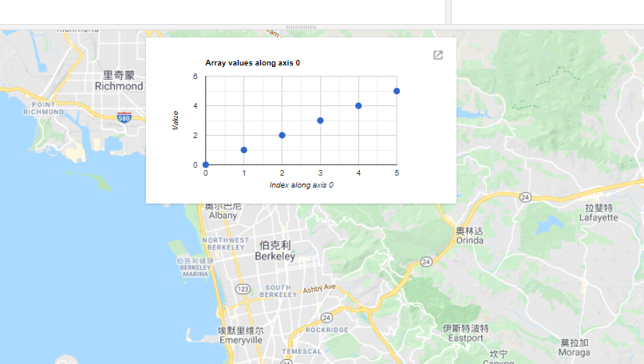Screen dimensions: 644x364
Task: Click the data point at index 5
Action: coord(397,91)
